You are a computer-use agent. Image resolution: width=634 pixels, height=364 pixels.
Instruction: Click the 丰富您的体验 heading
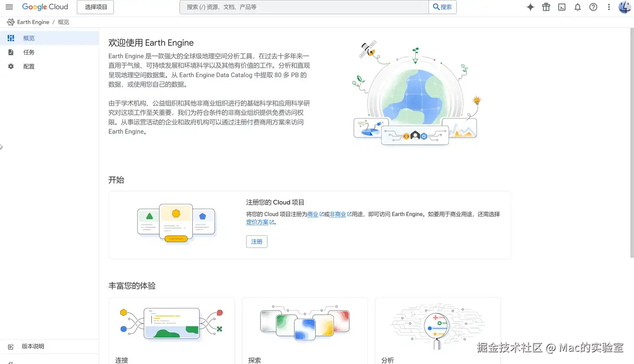pos(132,286)
